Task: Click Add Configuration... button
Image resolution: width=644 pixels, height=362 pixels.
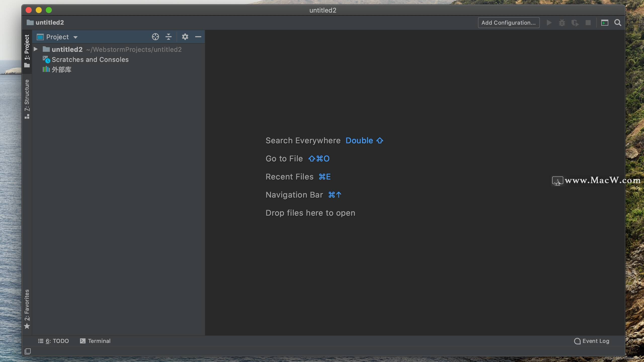Action: click(x=509, y=23)
